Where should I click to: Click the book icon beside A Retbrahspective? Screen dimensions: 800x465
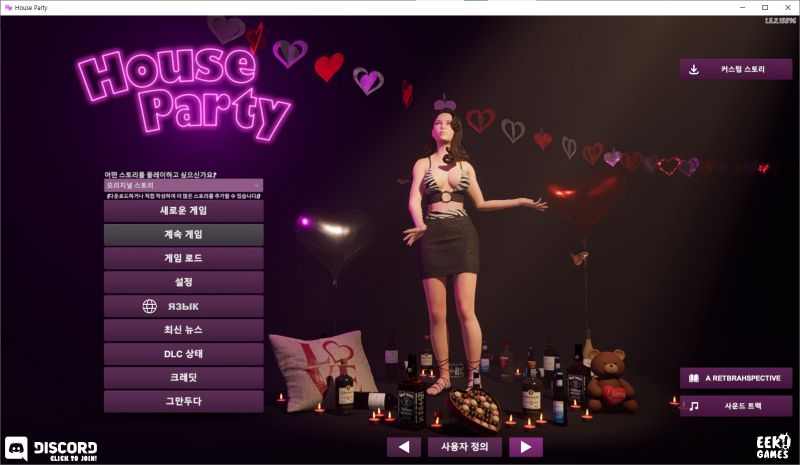(x=694, y=378)
